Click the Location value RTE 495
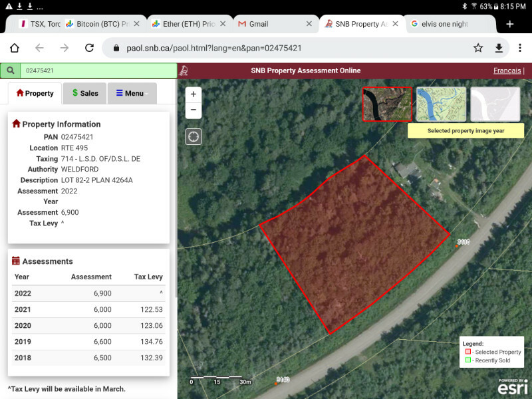532x399 pixels. click(x=74, y=148)
